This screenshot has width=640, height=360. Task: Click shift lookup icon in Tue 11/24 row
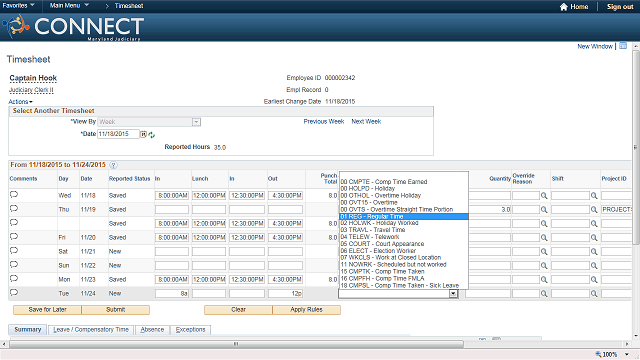tap(594, 293)
